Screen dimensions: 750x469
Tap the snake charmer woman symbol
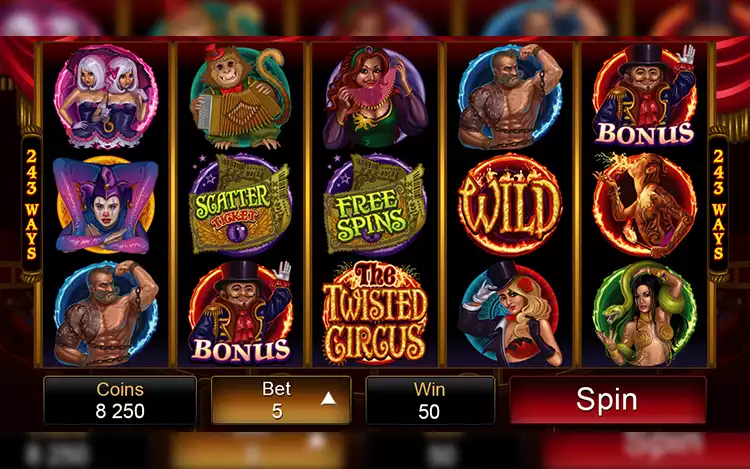645,313
